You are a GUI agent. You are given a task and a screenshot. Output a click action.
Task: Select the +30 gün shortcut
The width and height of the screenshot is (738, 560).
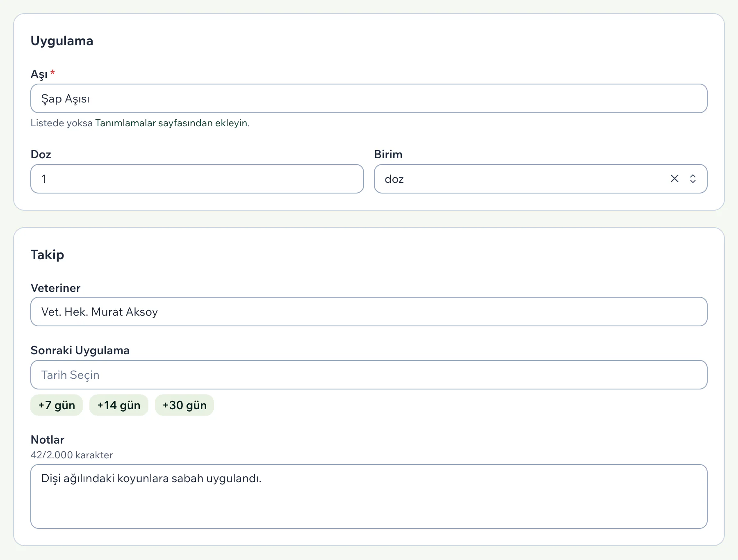pos(184,405)
